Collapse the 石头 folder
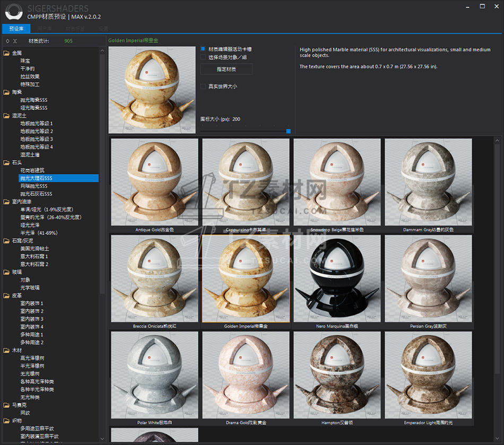This screenshot has height=445, width=504. click(6, 163)
